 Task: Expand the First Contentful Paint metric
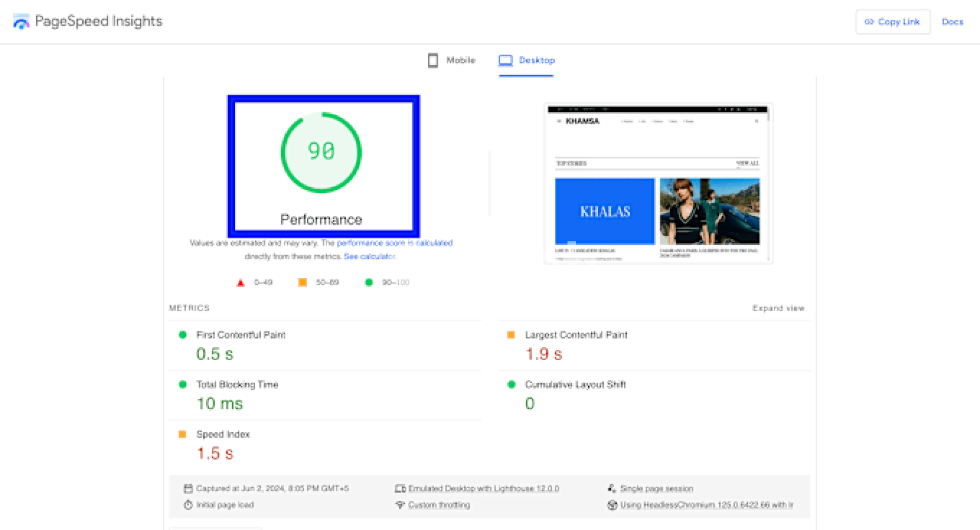click(x=241, y=335)
